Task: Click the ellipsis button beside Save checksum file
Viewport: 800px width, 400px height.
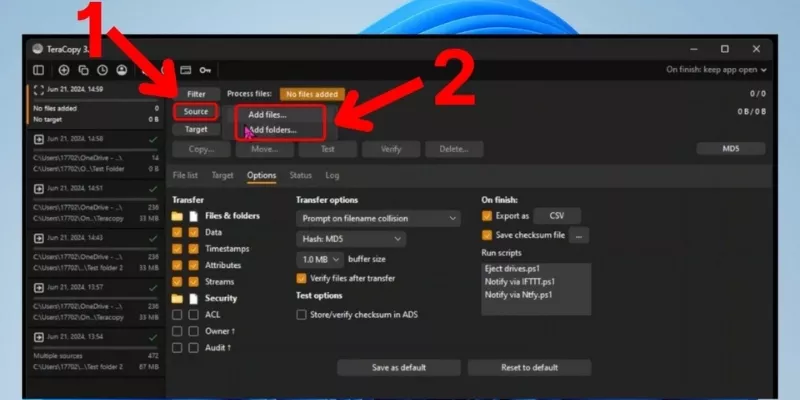Action: 579,235
